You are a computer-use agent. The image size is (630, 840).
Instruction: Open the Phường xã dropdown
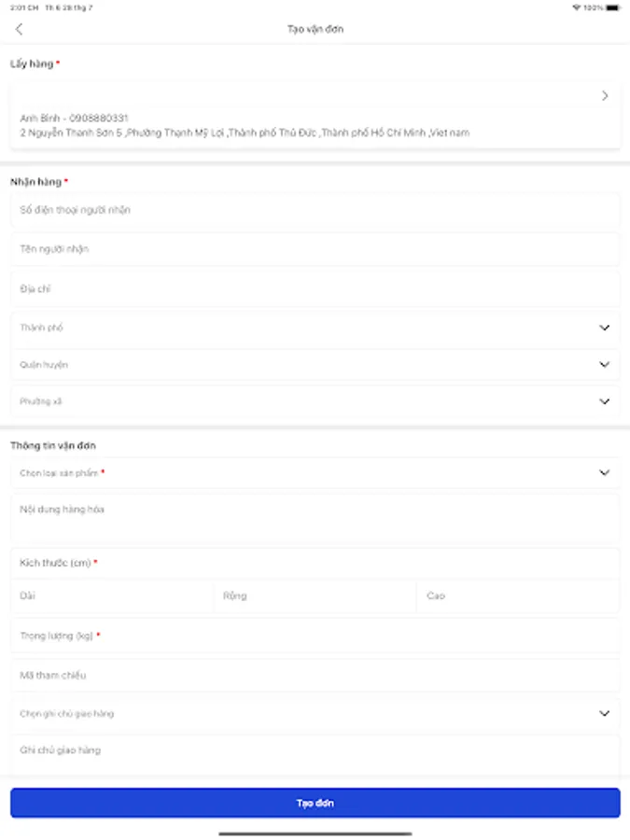pos(604,401)
